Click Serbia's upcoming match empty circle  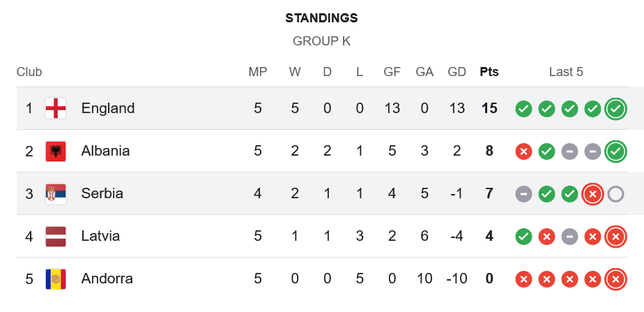[x=615, y=194]
